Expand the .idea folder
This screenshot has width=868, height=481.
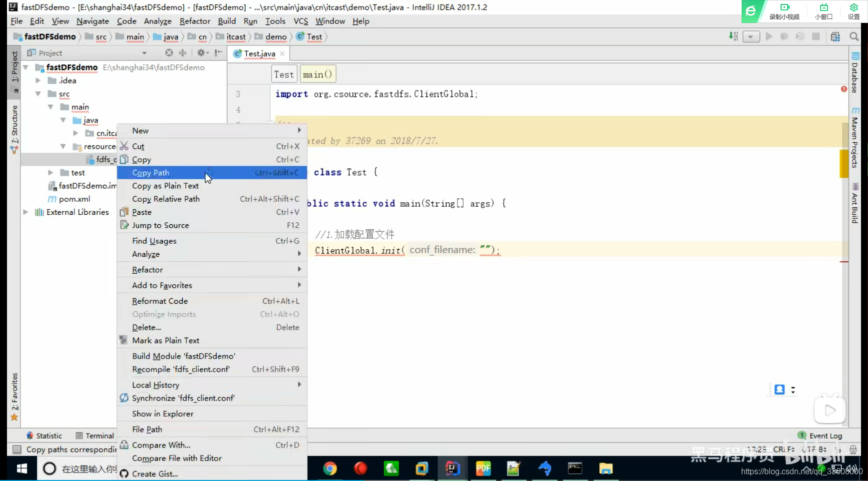point(38,80)
